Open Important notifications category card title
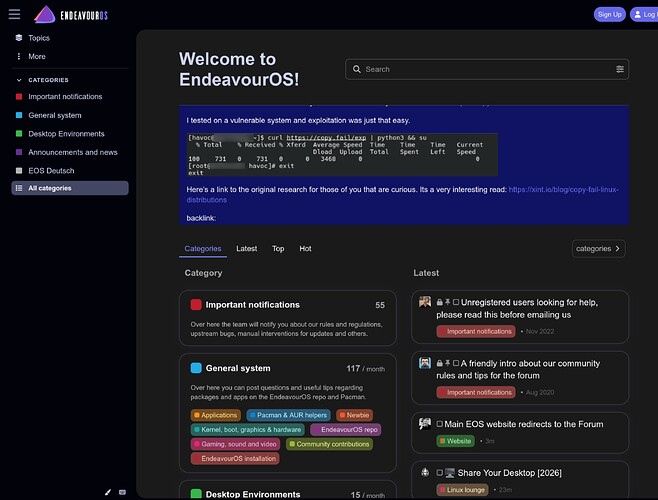 (x=252, y=305)
